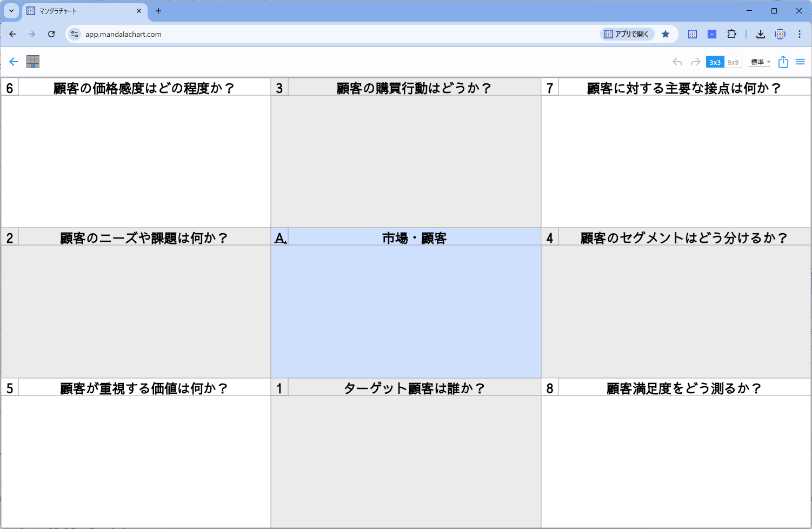Switch to 9x9 view mode
The image size is (812, 529).
[733, 62]
